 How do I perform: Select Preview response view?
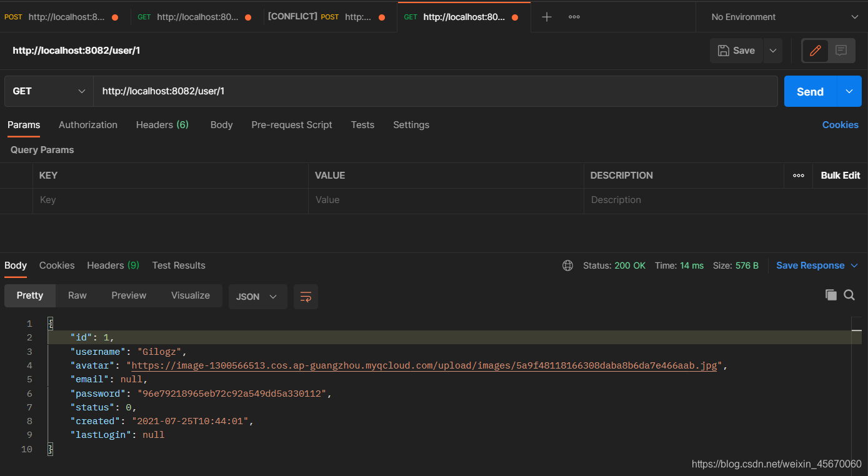point(129,295)
